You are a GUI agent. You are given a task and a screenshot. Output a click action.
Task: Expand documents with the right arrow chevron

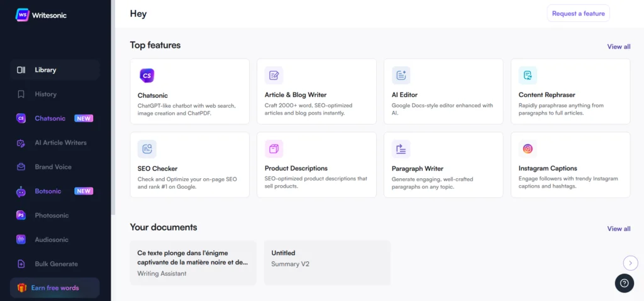(630, 263)
